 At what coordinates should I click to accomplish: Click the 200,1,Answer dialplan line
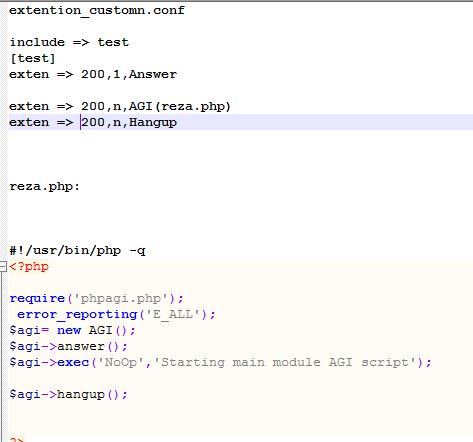(93, 74)
